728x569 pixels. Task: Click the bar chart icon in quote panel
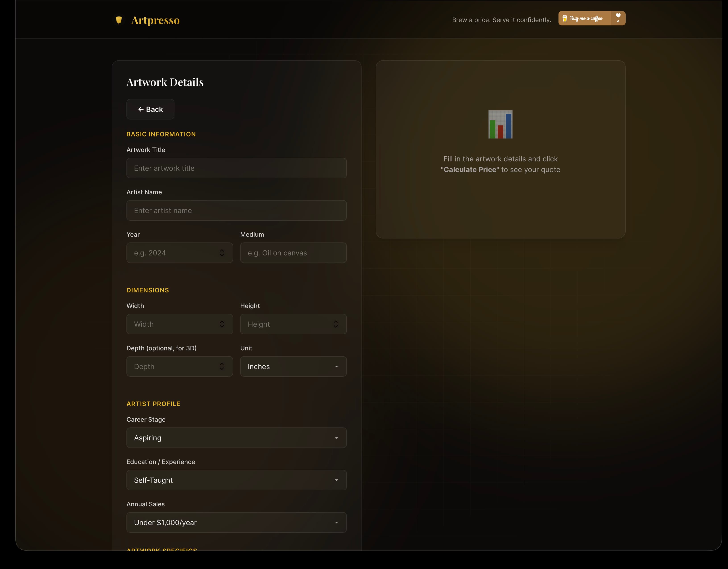point(500,124)
